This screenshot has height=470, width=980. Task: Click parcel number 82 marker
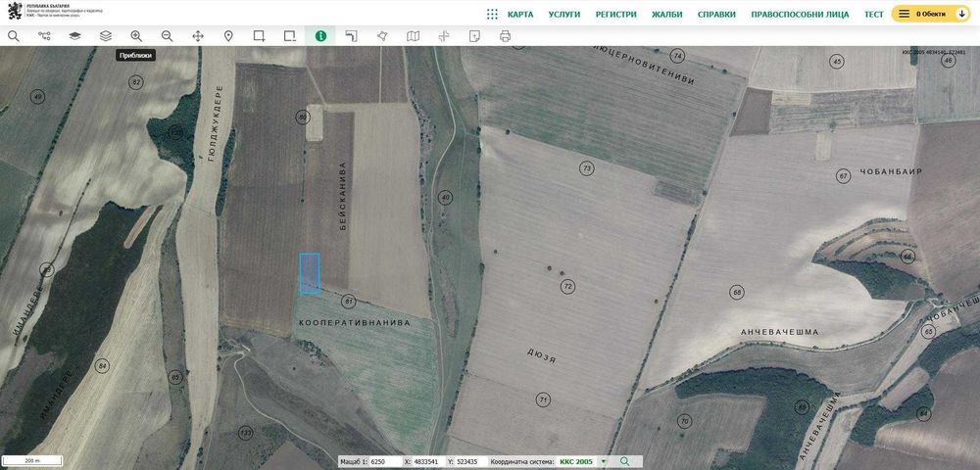coord(135,82)
